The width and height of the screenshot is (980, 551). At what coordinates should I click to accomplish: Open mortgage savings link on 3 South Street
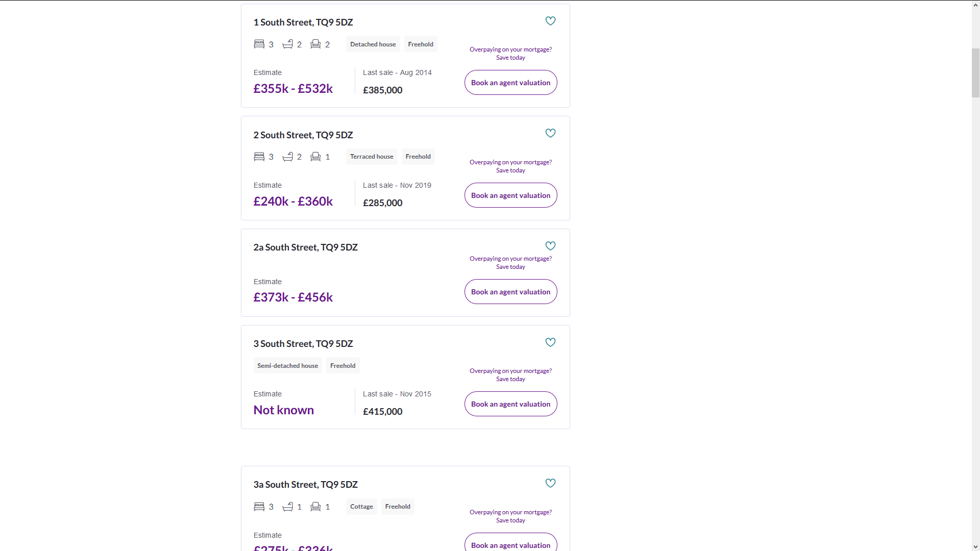pos(510,375)
